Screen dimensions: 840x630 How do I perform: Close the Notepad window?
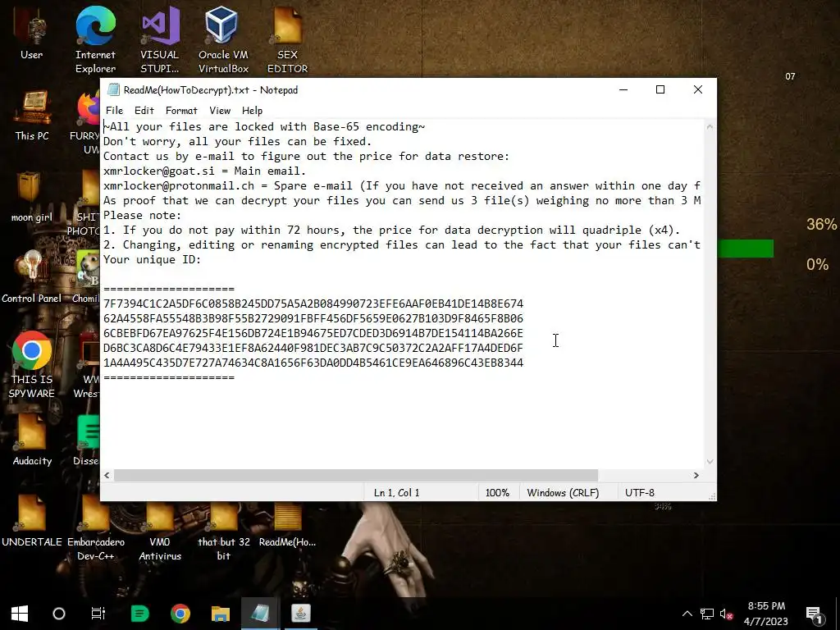pos(698,89)
